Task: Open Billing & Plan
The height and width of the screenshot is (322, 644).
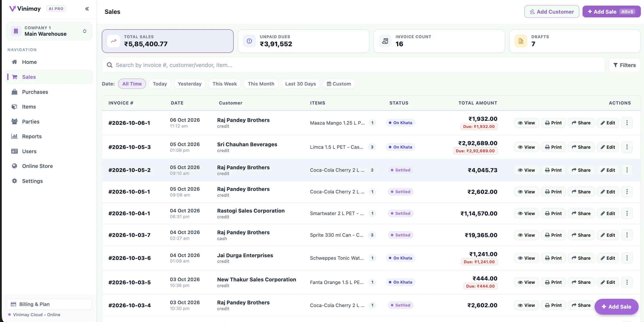Action: pos(49,304)
